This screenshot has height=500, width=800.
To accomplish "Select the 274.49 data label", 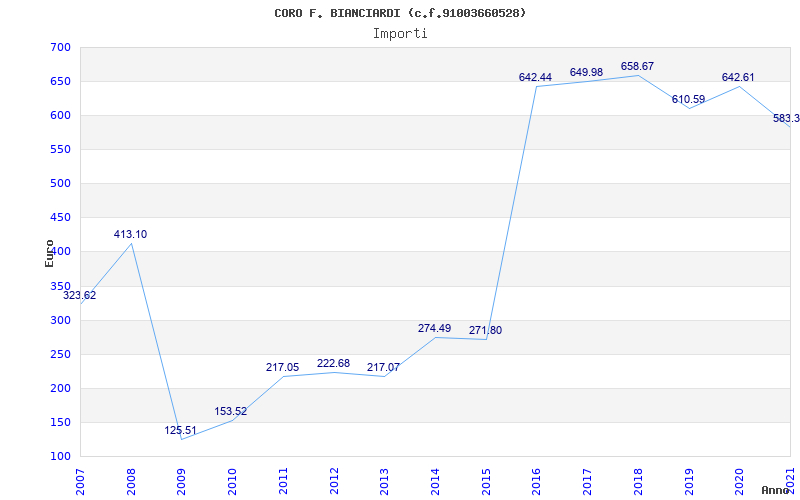I will pos(435,329).
